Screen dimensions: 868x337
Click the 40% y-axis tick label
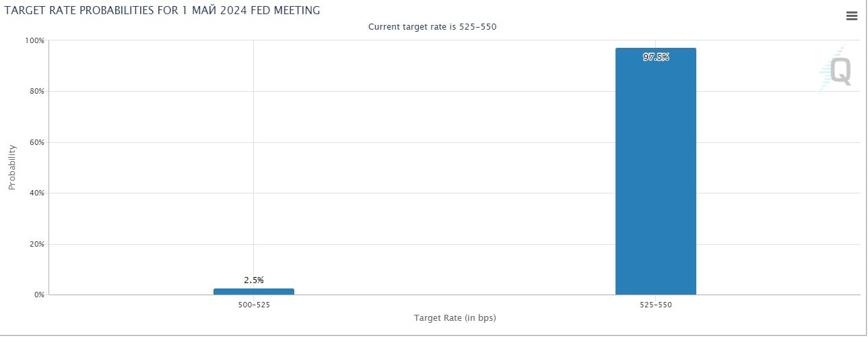coord(36,193)
